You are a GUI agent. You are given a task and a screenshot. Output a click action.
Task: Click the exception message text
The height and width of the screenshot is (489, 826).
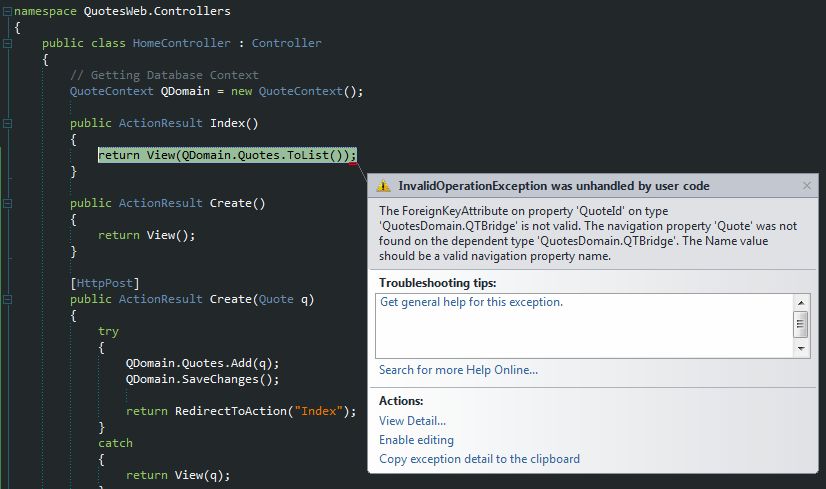(588, 233)
